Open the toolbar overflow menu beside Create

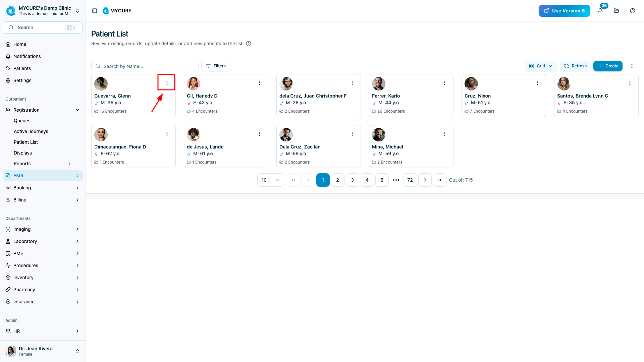pos(632,66)
